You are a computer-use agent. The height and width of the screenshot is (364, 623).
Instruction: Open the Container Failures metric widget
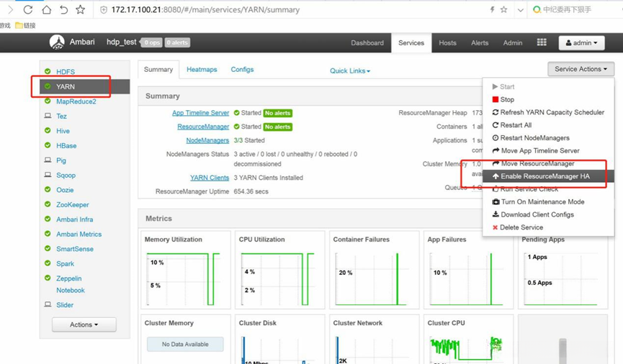pyautogui.click(x=375, y=270)
